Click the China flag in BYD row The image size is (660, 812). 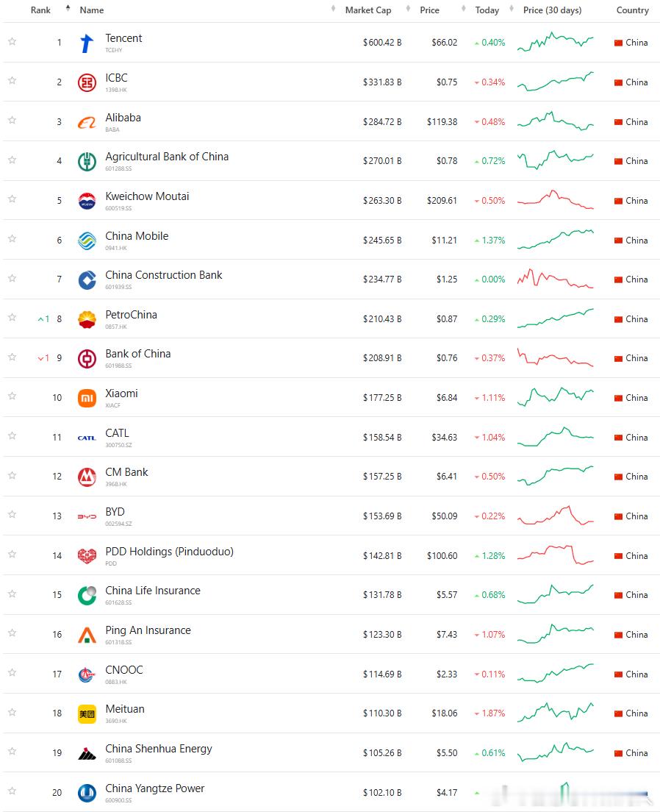(618, 516)
